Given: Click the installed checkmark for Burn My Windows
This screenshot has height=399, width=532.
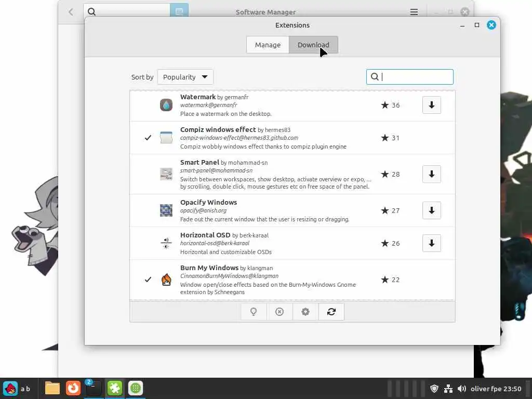Looking at the screenshot, I should tap(148, 280).
